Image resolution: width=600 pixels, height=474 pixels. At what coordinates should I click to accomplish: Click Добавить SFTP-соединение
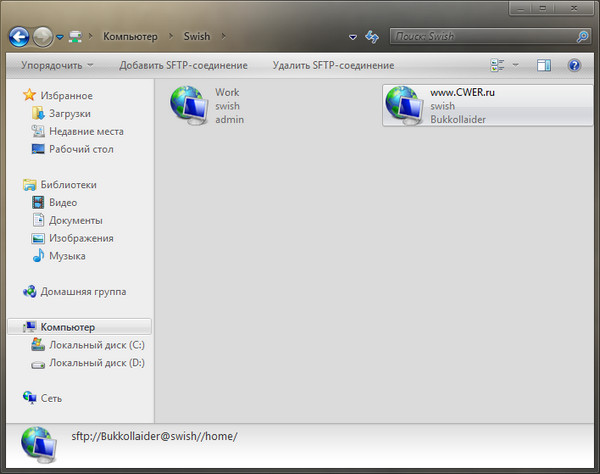pos(183,65)
